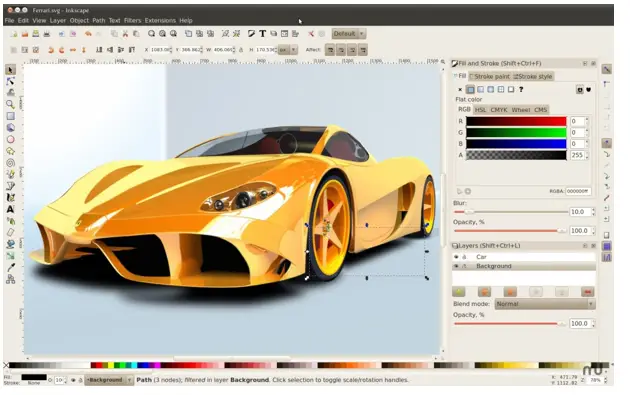Click the Print document icon

[x=47, y=34]
